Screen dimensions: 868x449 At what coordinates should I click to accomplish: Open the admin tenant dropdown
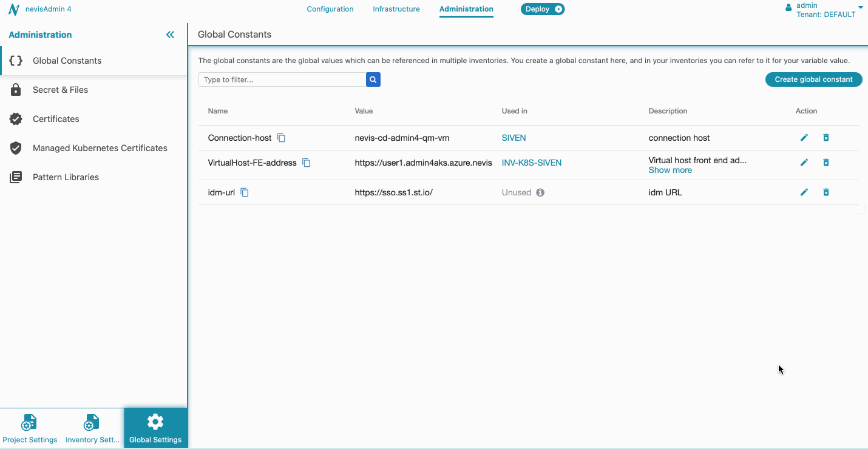pyautogui.click(x=860, y=8)
